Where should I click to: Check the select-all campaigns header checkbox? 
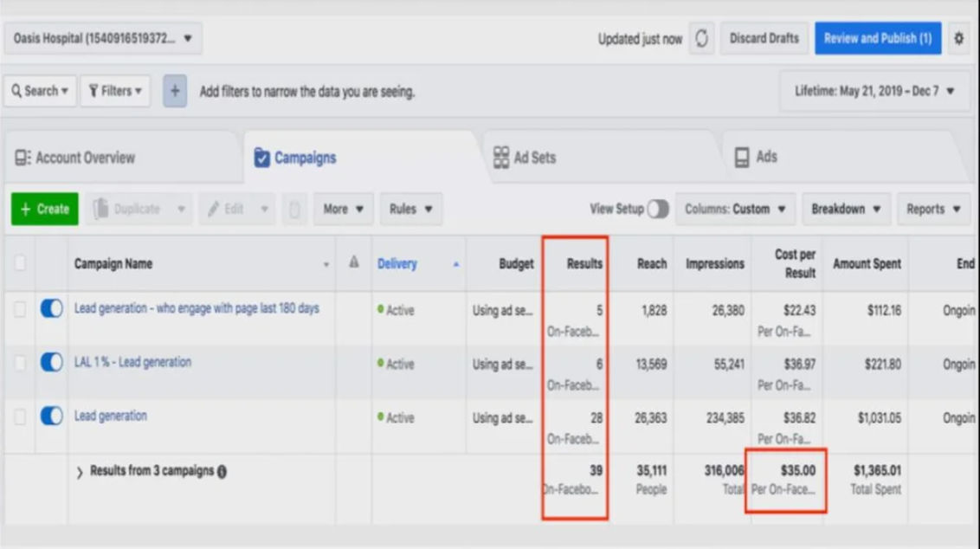(19, 264)
